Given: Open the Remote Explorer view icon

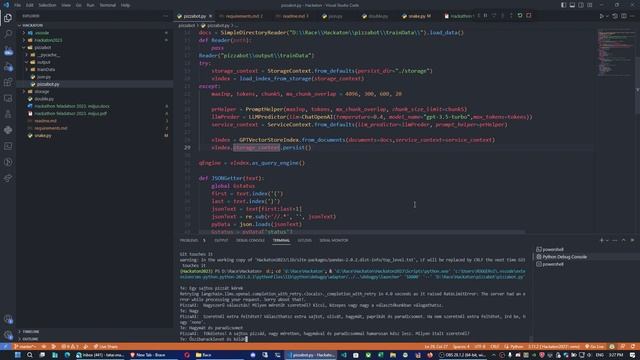Looking at the screenshot, I should coord(8,98).
